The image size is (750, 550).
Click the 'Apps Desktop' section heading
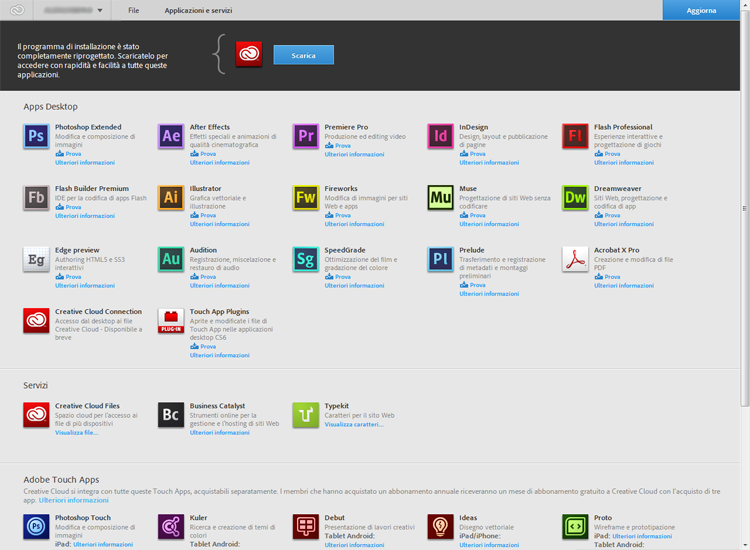coord(50,107)
